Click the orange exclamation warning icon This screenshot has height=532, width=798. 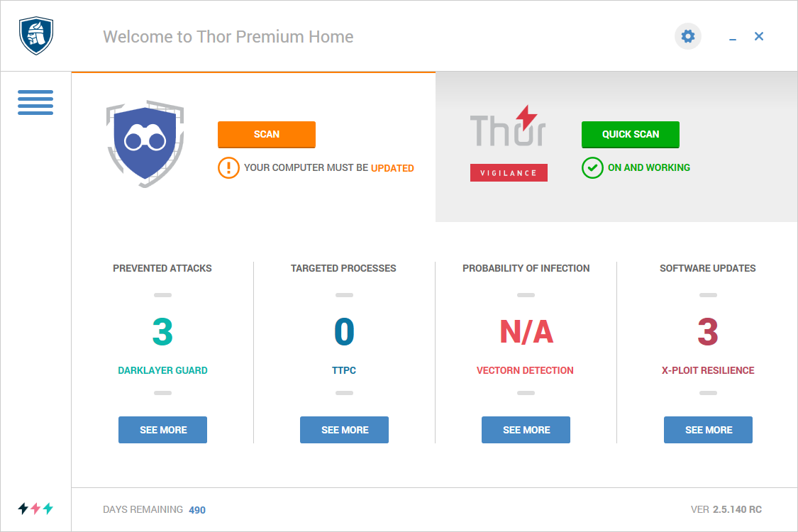[x=228, y=167]
